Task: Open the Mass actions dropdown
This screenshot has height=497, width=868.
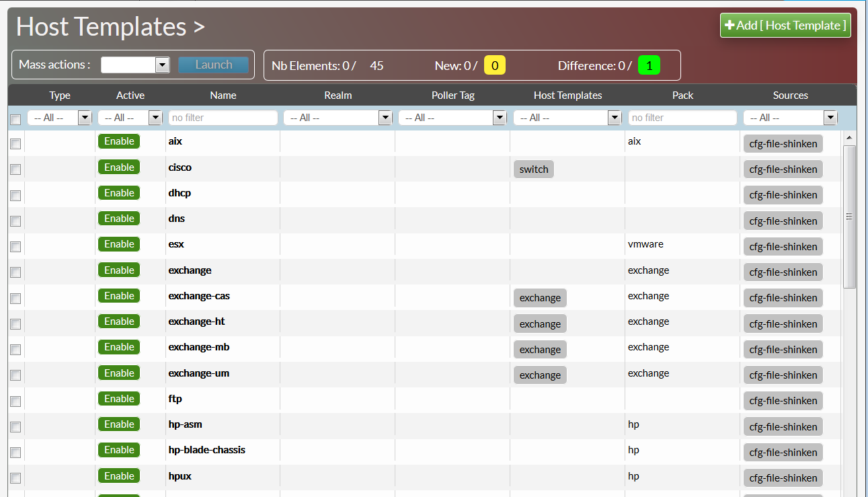Action: [134, 65]
